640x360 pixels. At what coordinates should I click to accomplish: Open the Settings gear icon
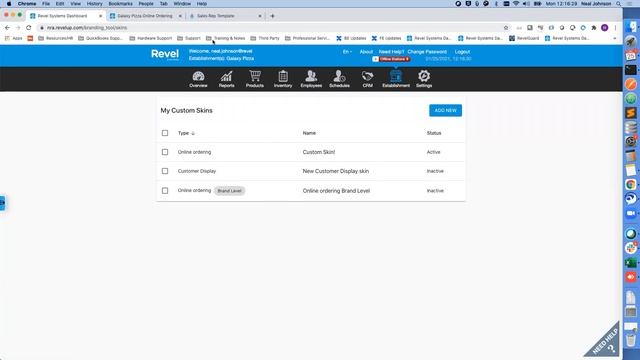coord(424,79)
